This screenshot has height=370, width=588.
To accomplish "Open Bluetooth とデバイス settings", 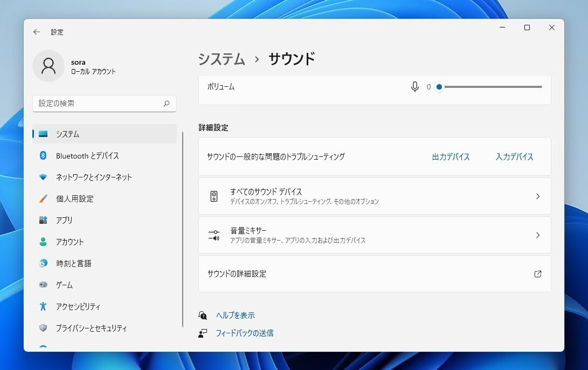I will [104, 155].
